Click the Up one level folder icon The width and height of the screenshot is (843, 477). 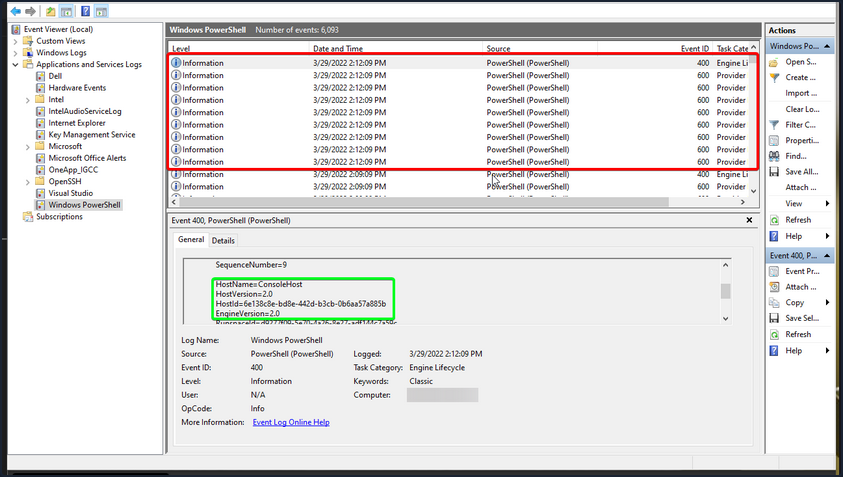point(51,11)
